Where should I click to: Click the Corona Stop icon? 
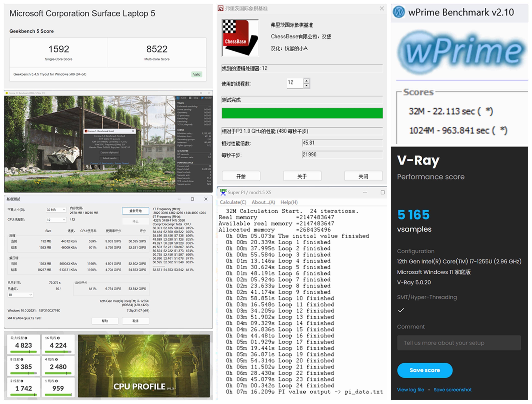coord(190,98)
